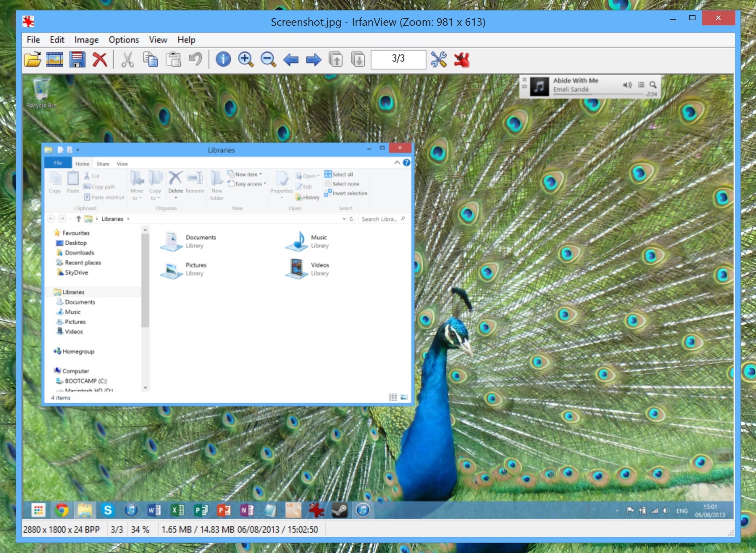Click the Save floppy disk icon

coord(77,59)
